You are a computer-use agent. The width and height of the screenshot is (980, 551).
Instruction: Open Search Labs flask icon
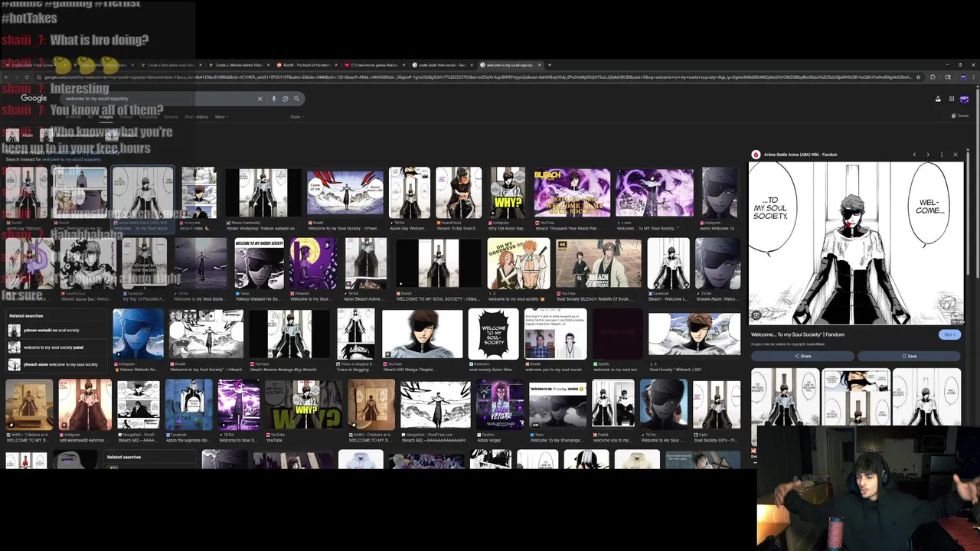[x=938, y=99]
